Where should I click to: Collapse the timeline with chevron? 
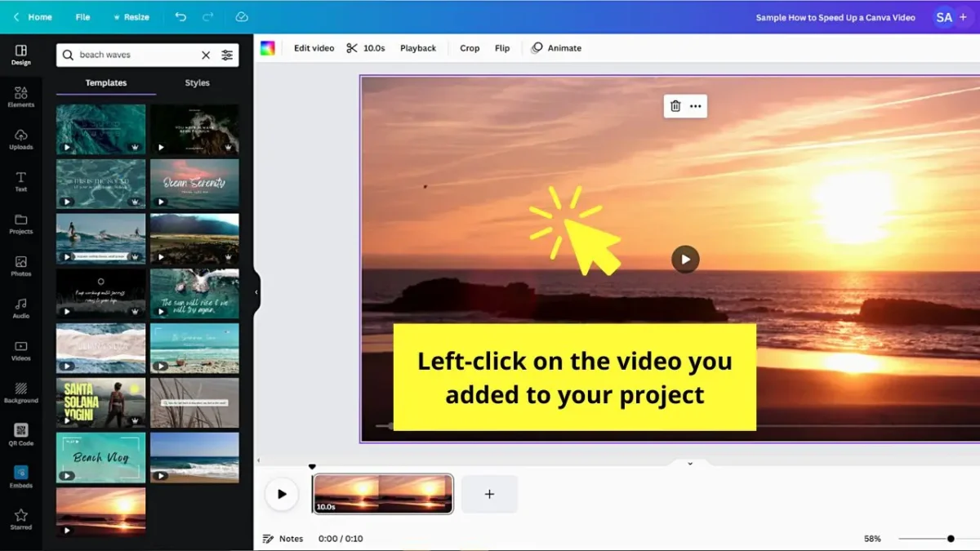[x=690, y=463]
